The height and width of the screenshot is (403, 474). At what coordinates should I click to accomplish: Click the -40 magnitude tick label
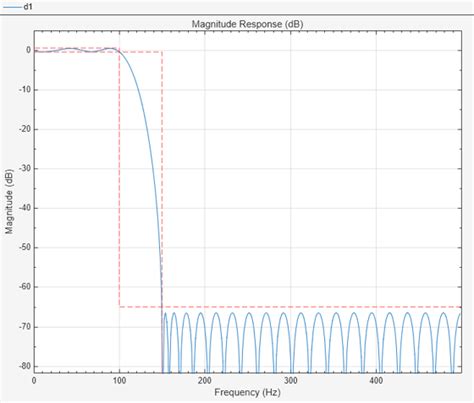pyautogui.click(x=24, y=208)
